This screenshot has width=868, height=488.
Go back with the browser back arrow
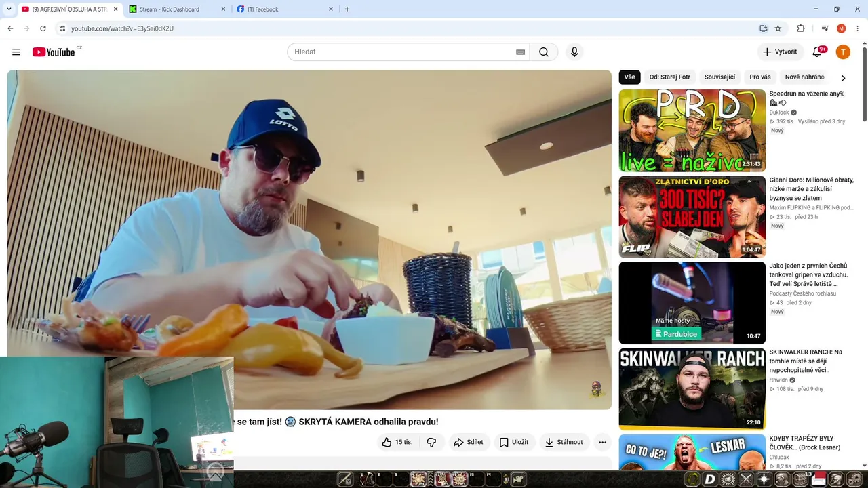(10, 28)
